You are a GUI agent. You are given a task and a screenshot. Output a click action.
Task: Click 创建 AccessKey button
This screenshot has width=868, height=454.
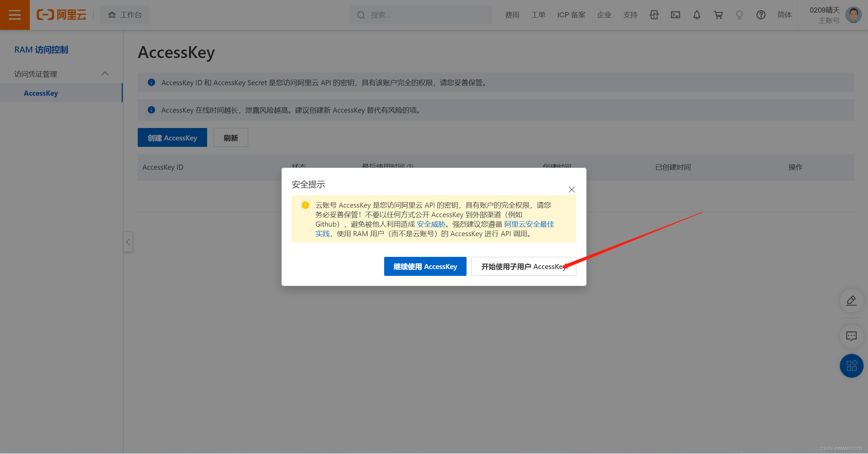point(172,138)
